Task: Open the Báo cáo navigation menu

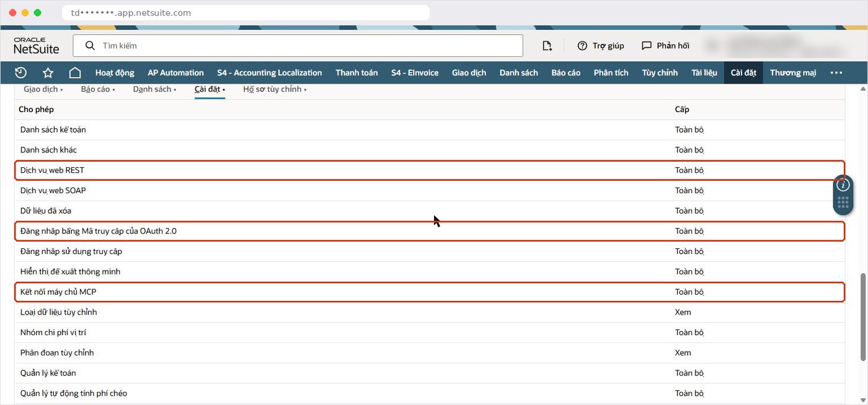Action: (x=566, y=72)
